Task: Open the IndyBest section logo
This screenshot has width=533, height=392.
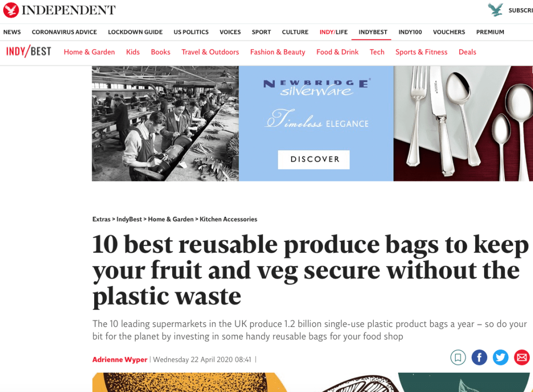Action: coord(29,51)
